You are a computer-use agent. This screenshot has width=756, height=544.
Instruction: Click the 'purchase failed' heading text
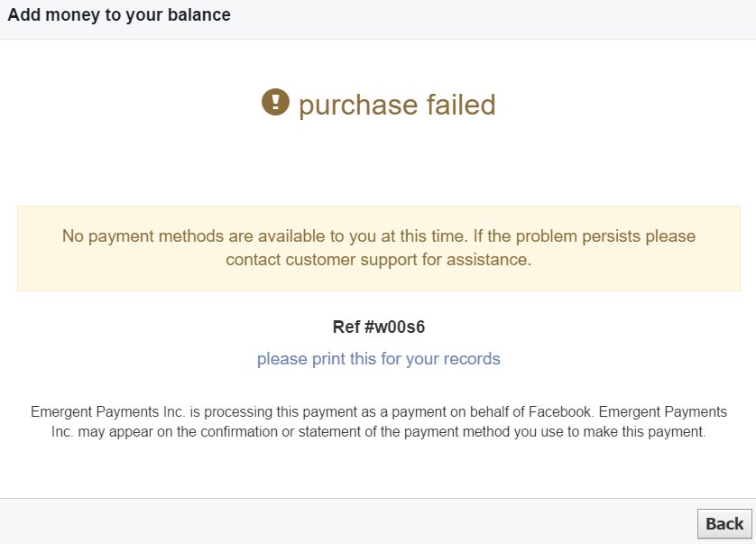coord(397,105)
